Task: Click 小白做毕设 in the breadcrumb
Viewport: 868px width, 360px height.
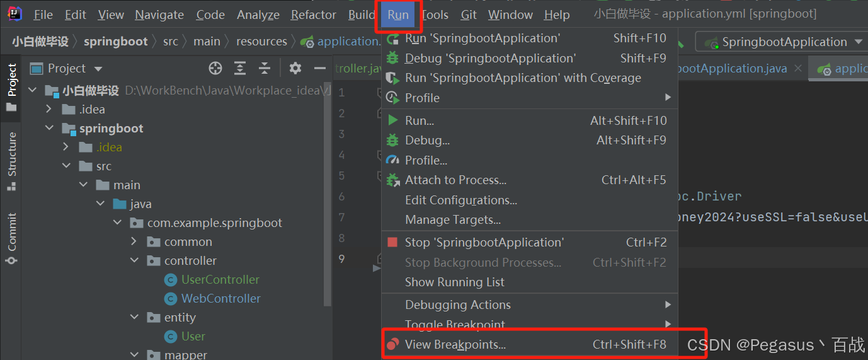Action: pos(40,42)
